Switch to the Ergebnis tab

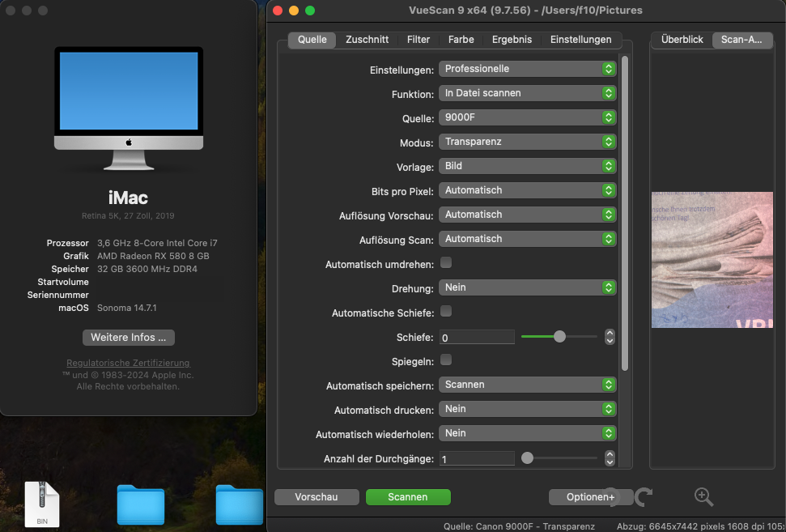(512, 40)
